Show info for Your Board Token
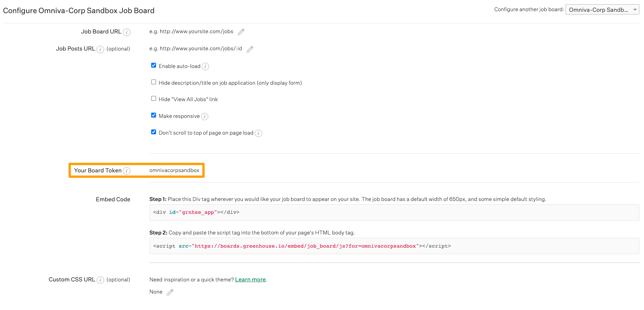Image resolution: width=644 pixels, height=310 pixels. pyautogui.click(x=126, y=171)
